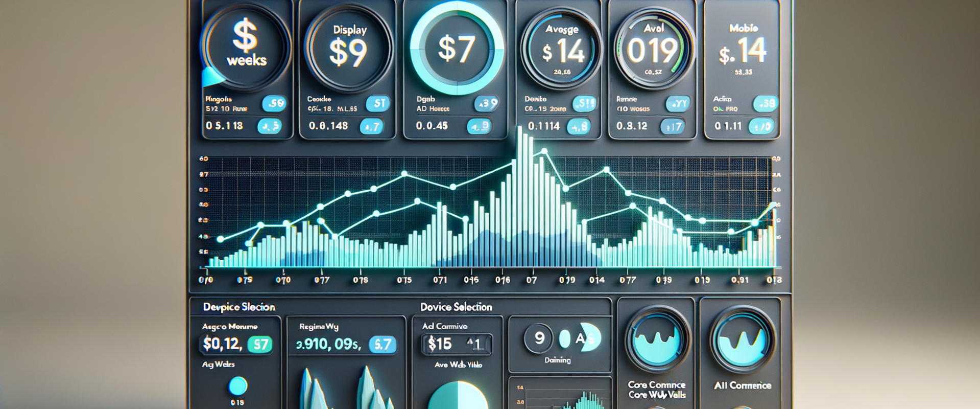Click the blue badge beside Denike
This screenshot has width=980, height=409.
[x=584, y=104]
